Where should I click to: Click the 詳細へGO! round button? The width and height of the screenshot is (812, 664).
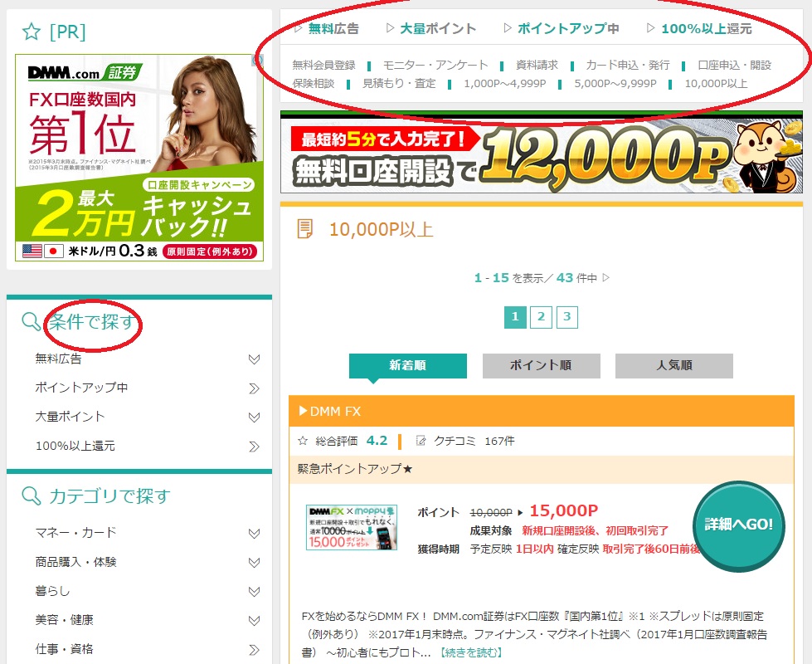pyautogui.click(x=738, y=525)
